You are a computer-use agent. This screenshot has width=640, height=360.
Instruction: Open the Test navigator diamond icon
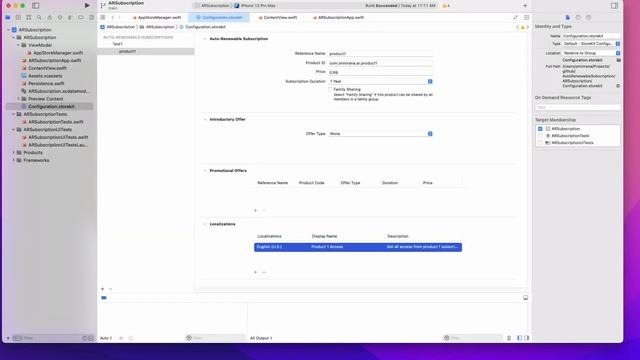click(60, 18)
